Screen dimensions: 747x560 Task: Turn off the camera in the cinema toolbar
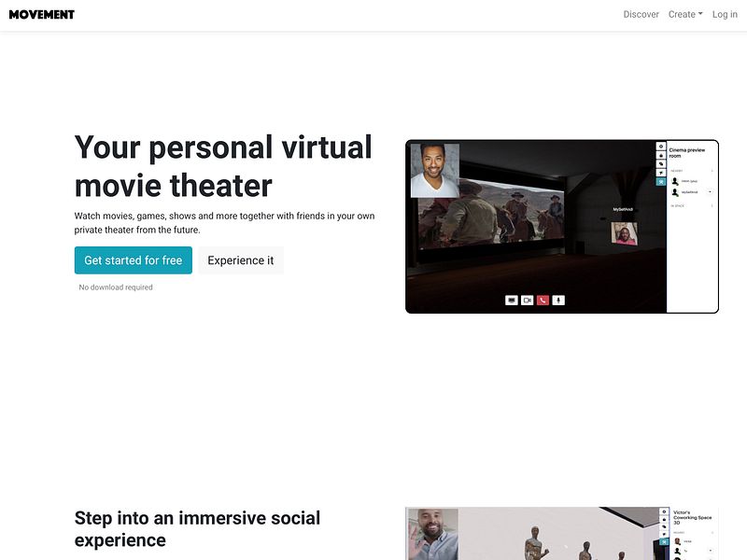(528, 300)
